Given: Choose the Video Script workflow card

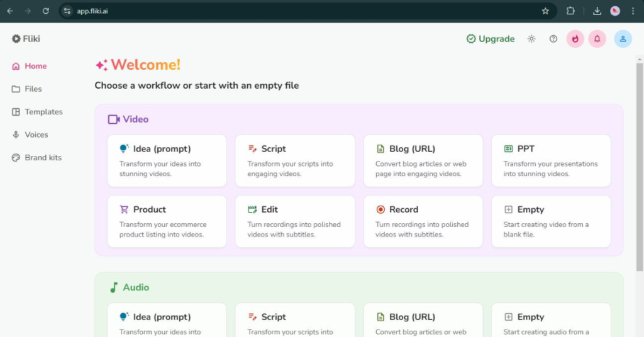Looking at the screenshot, I should [295, 161].
